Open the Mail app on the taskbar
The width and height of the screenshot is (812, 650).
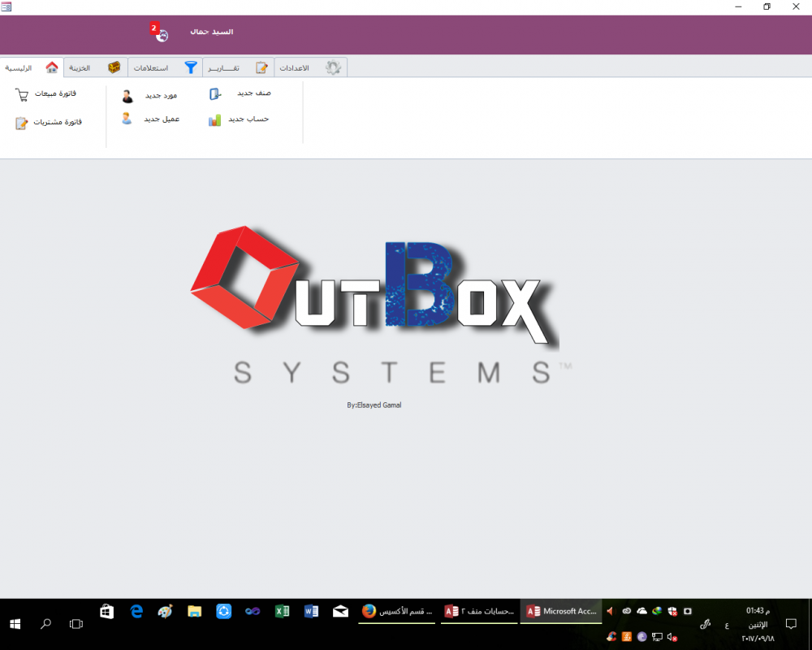pos(340,612)
